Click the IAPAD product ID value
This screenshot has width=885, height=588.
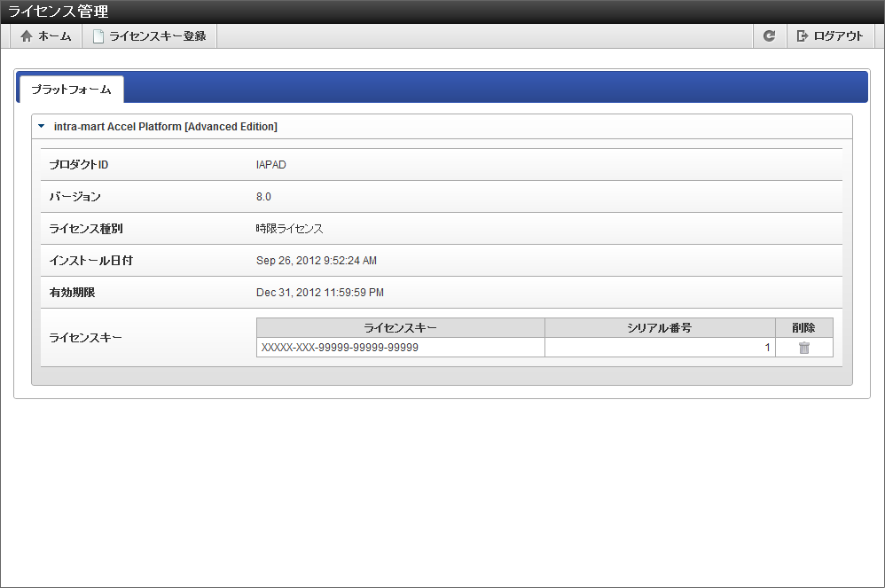(271, 165)
